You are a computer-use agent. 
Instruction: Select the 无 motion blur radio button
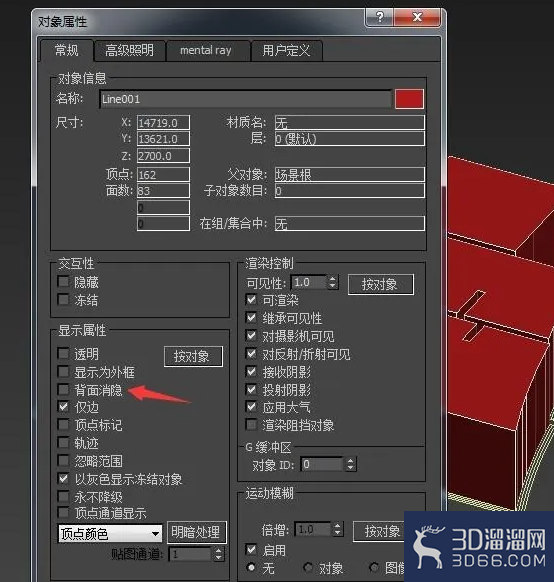(252, 567)
